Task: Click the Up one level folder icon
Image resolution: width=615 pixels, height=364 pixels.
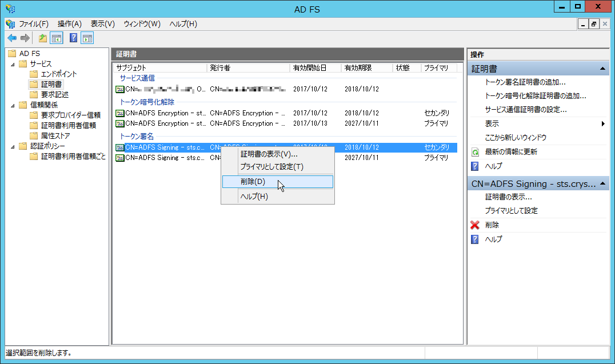Action: click(x=42, y=38)
